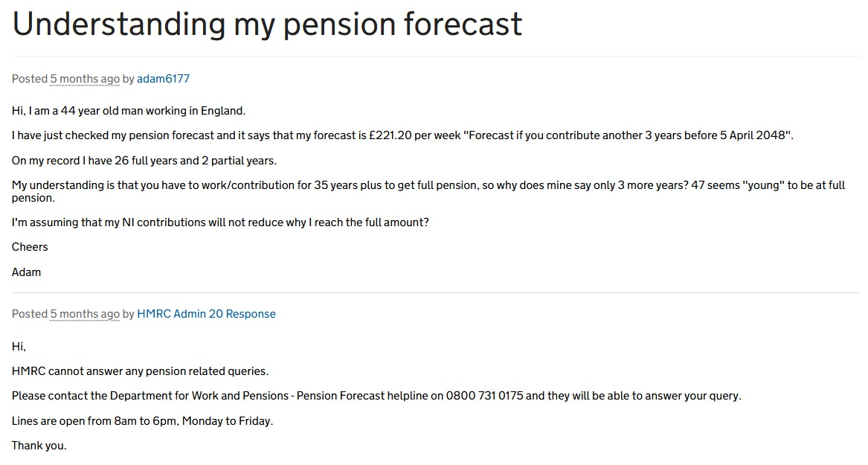Viewport: 868px width, 465px height.
Task: Click the 'Adam' signature text
Action: [26, 272]
